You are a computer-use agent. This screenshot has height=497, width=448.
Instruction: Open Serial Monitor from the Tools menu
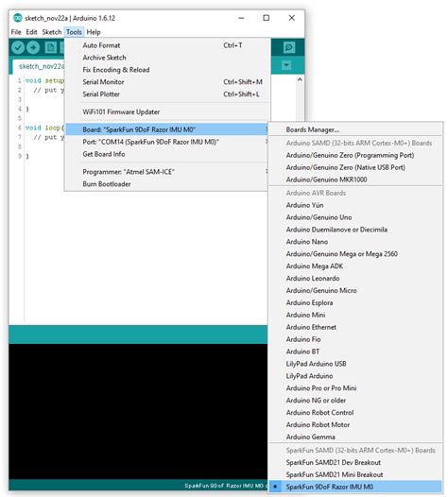click(167, 82)
